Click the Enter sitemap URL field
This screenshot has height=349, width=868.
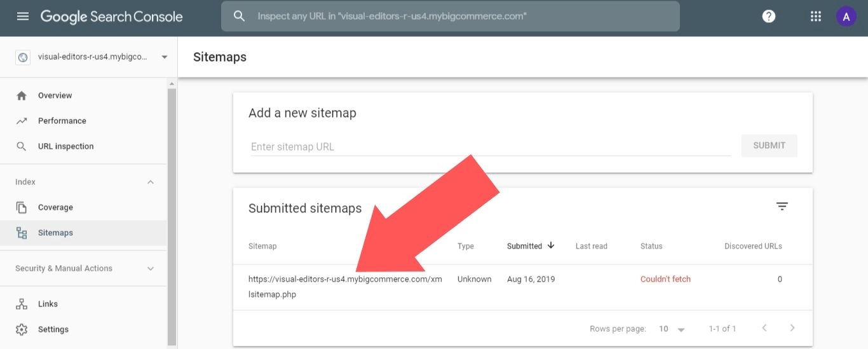point(490,147)
